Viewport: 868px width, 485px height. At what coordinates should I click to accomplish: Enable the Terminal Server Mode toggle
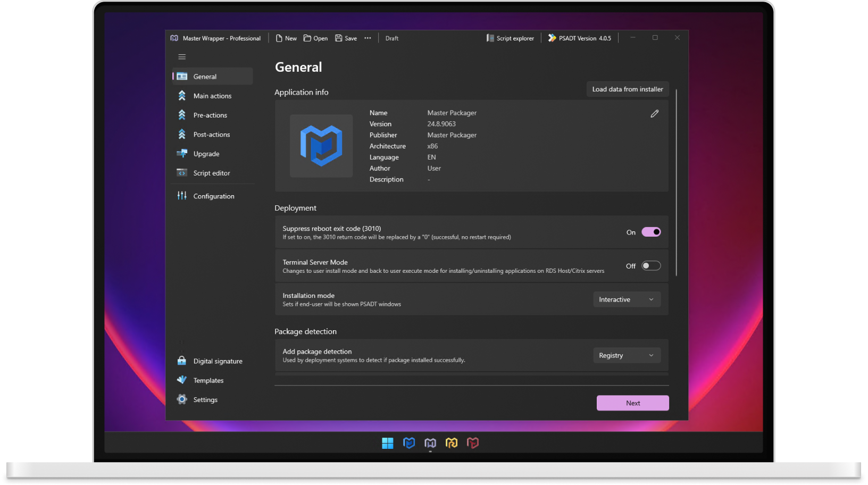point(650,266)
